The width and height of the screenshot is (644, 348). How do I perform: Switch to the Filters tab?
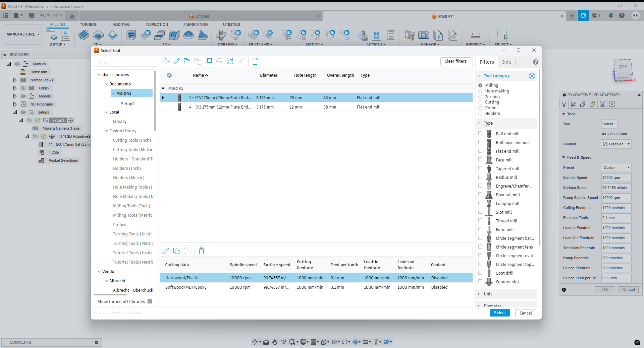coord(487,62)
